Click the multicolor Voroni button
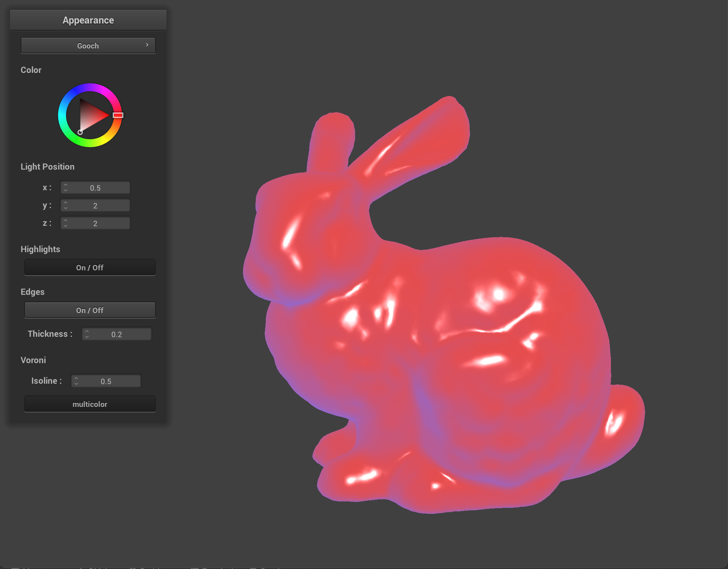The width and height of the screenshot is (728, 569). click(90, 404)
